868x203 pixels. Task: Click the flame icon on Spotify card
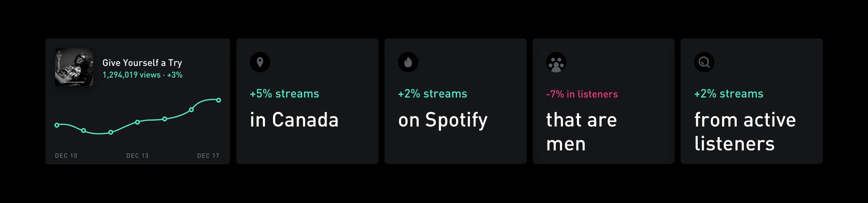pos(408,62)
